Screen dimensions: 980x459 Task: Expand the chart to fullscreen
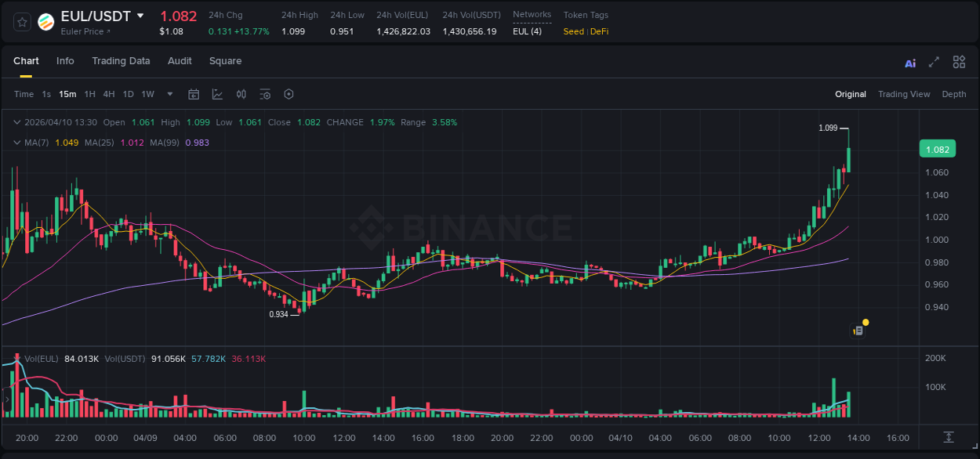coord(935,61)
